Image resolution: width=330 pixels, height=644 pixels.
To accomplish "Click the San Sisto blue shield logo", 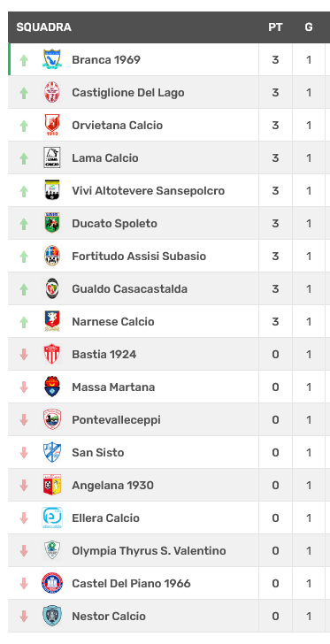I will pyautogui.click(x=52, y=452).
